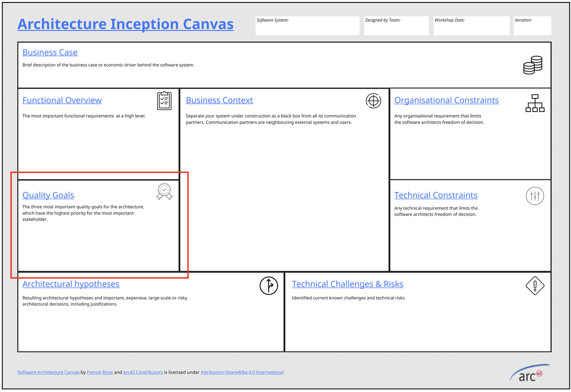The image size is (571, 392).
Task: Click the signpost arrow icon for Architectural hypotheses
Action: [x=269, y=286]
